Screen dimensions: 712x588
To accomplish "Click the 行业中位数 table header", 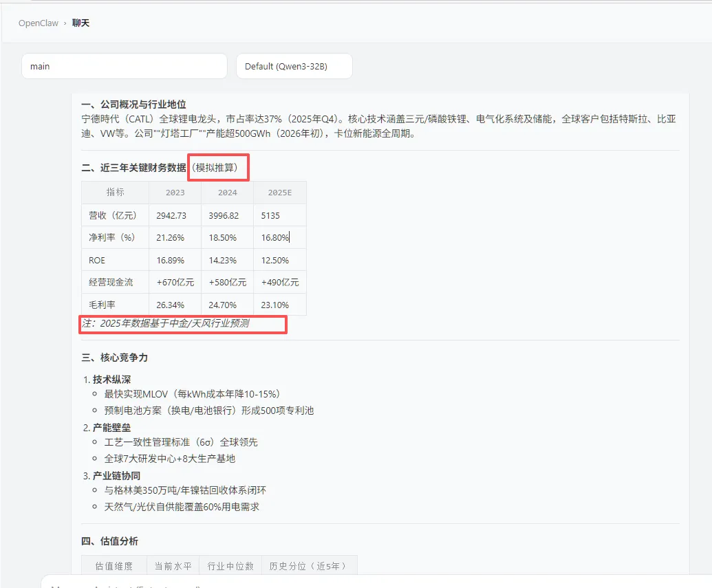I will tap(230, 566).
